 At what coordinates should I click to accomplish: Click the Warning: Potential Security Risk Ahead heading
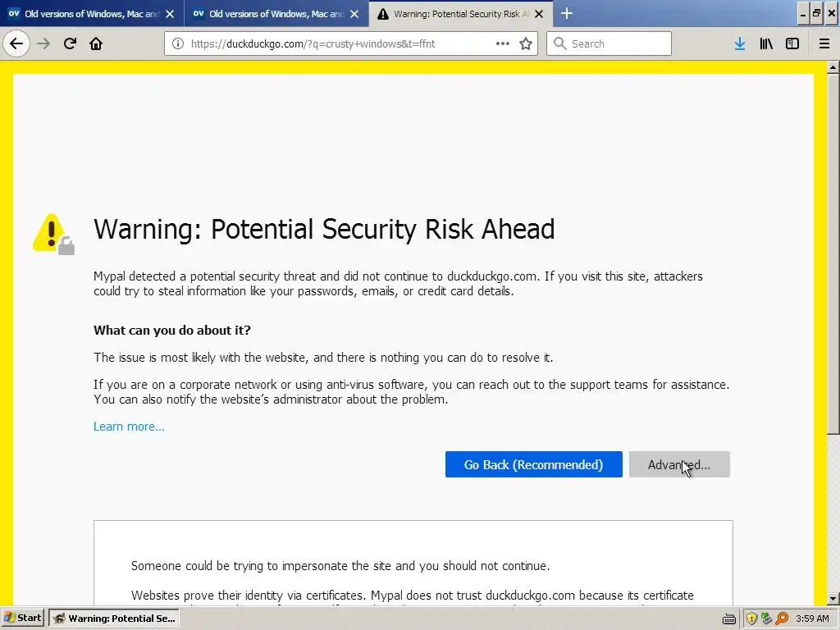pyautogui.click(x=324, y=230)
